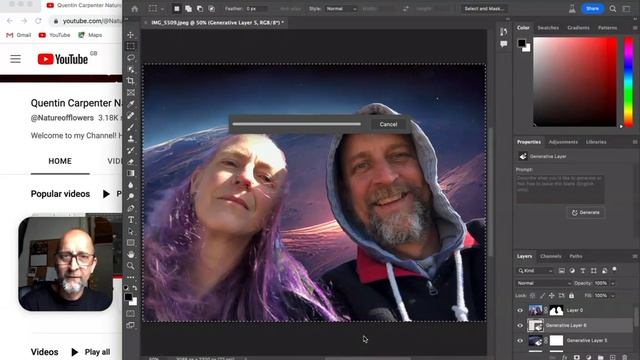Viewport: 640px width, 360px height.
Task: Open Photoshop Home screen icon
Action: (x=135, y=9)
